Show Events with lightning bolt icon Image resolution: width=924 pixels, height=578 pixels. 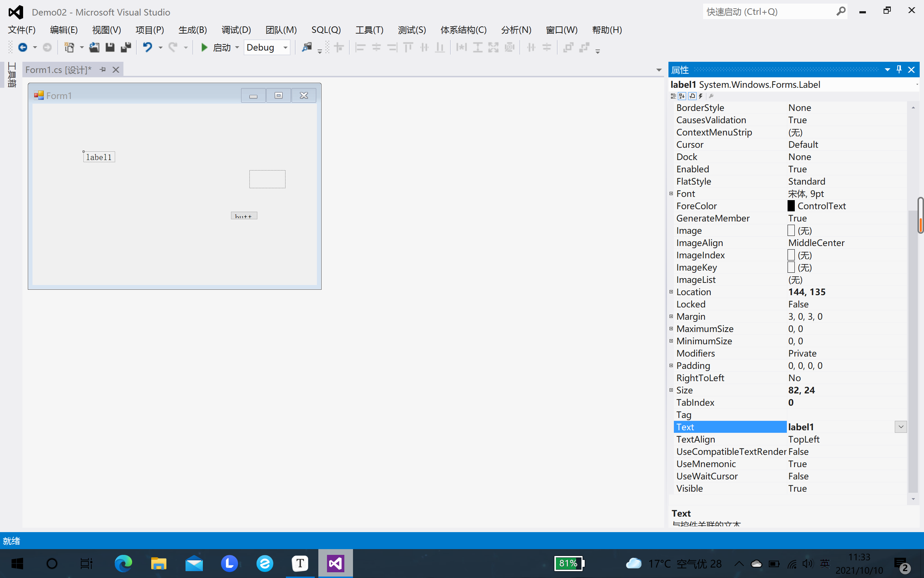701,96
